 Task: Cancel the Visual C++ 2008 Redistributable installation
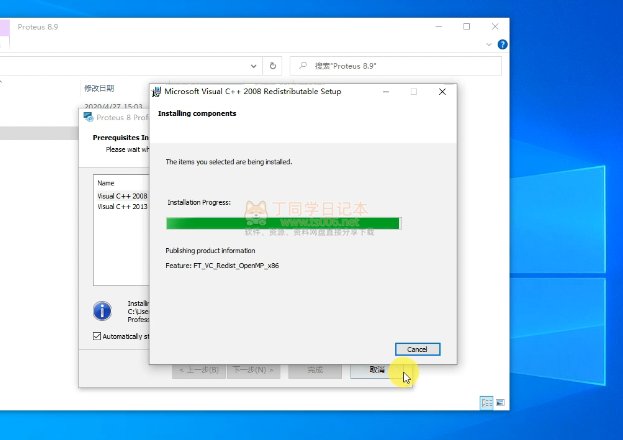pos(417,349)
